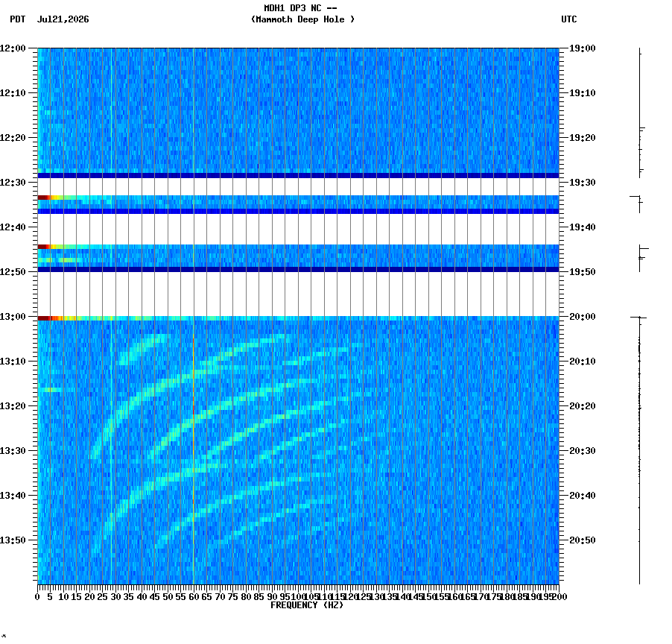672x644 pixels.
Task: Click the '19:30' UTC time label
Action: click(x=583, y=183)
